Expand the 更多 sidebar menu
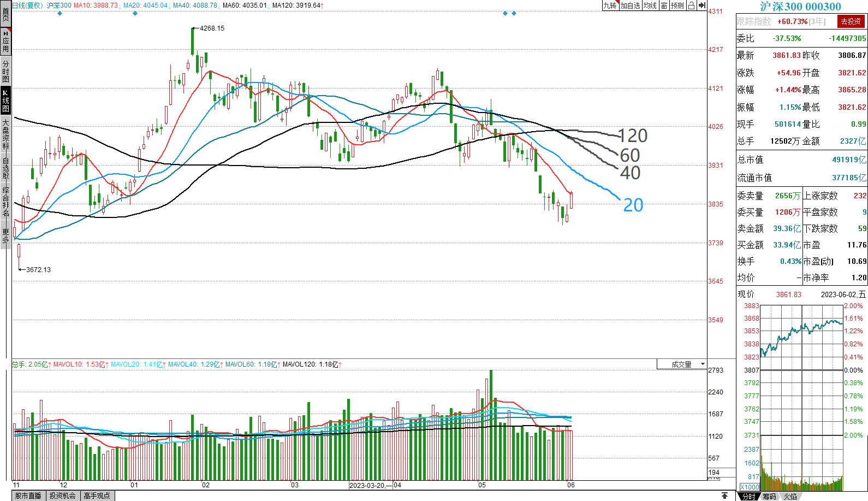This screenshot has height=501, width=868. pyautogui.click(x=5, y=236)
